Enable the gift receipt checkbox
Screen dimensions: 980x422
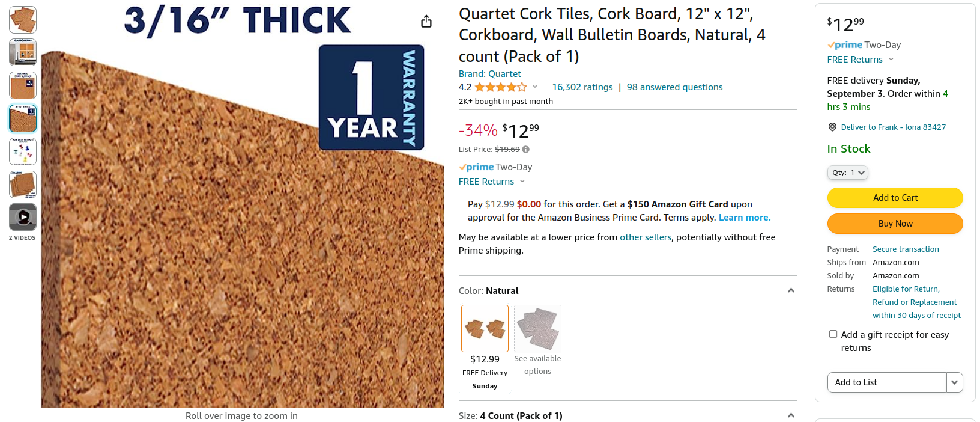point(833,334)
